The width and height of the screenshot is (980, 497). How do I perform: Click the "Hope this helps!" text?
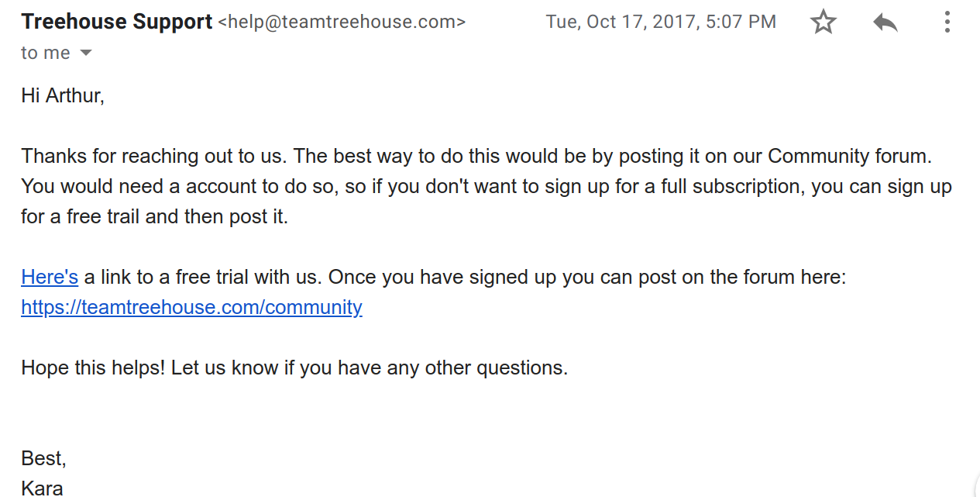click(92, 368)
